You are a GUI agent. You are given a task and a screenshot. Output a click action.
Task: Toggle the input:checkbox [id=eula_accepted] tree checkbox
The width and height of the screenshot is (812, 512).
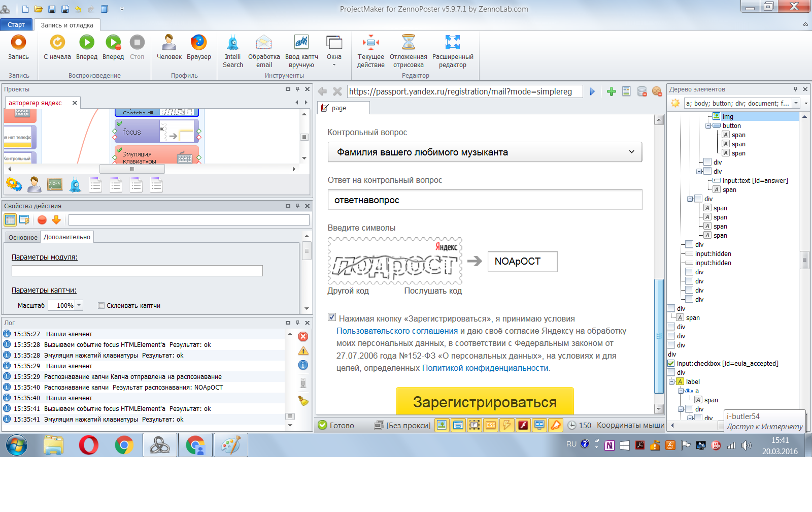coord(671,364)
